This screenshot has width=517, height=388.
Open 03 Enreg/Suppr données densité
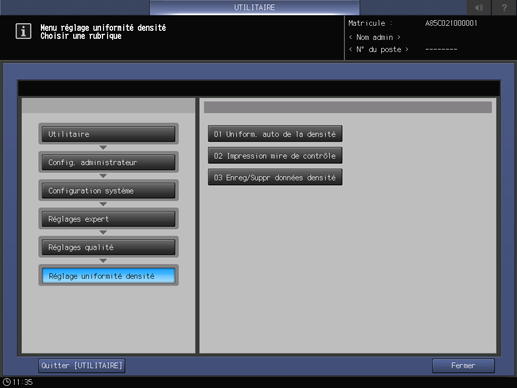coord(275,177)
